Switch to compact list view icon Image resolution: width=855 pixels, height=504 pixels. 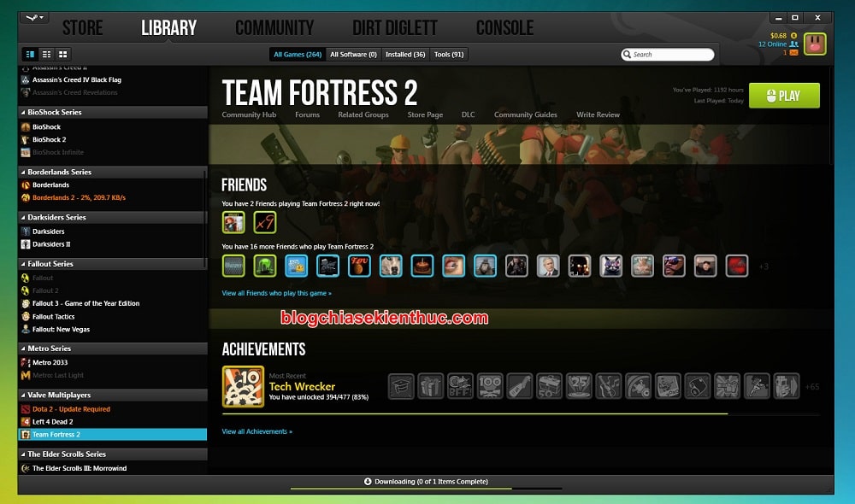[x=47, y=54]
